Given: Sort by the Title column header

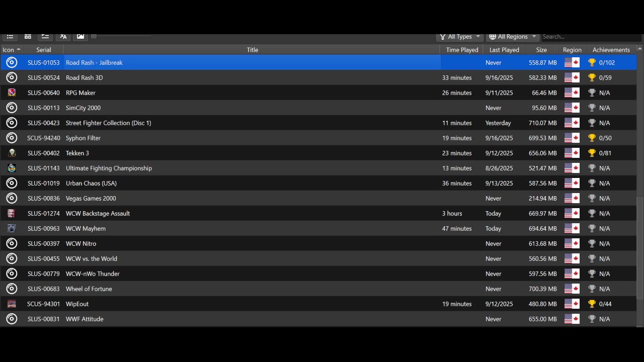Looking at the screenshot, I should coord(252,50).
